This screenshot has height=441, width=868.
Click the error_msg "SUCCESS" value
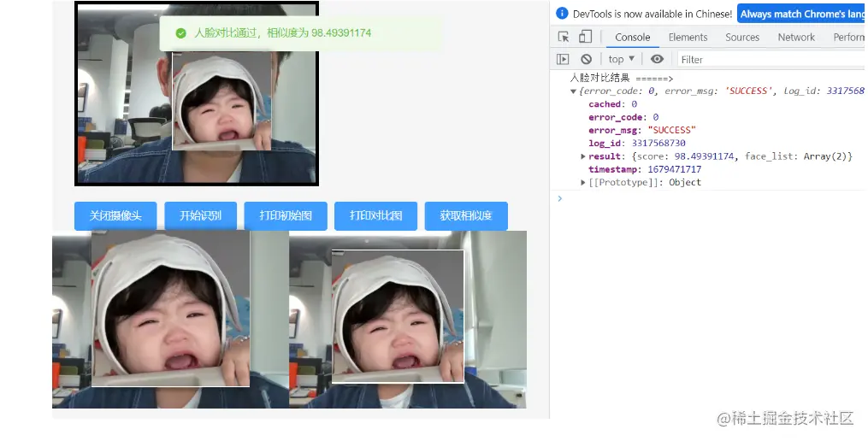(x=671, y=130)
